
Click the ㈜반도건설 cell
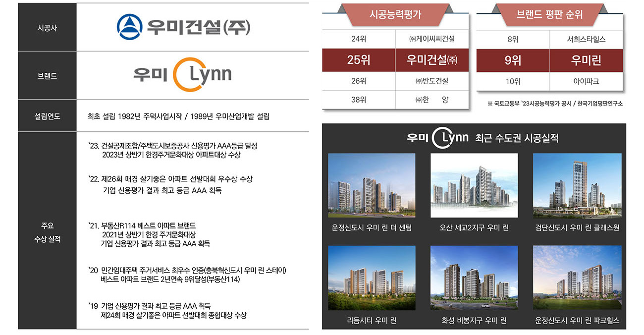(432, 81)
